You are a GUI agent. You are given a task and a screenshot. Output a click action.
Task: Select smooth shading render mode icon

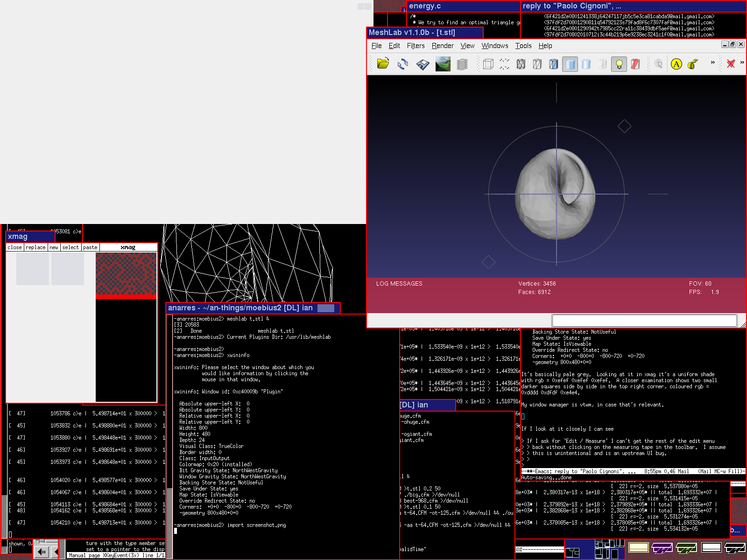click(586, 64)
